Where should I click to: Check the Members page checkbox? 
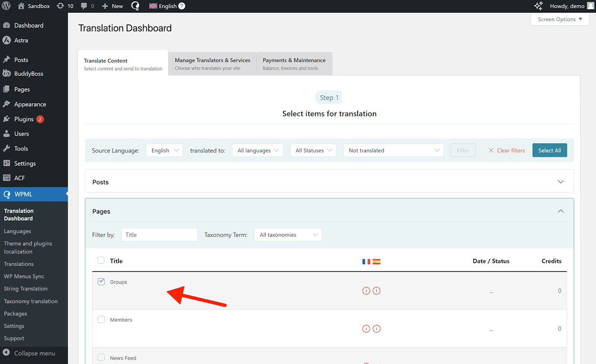[x=101, y=319]
